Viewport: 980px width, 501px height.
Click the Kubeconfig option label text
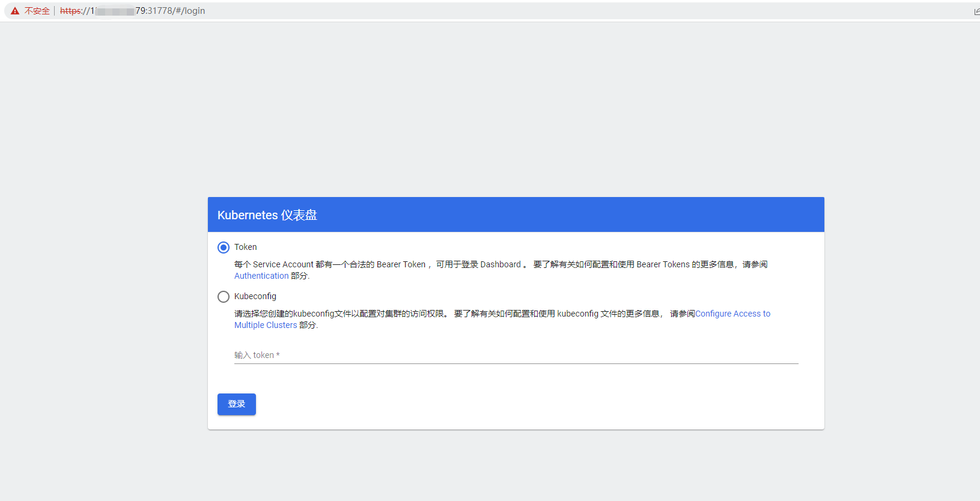click(255, 296)
